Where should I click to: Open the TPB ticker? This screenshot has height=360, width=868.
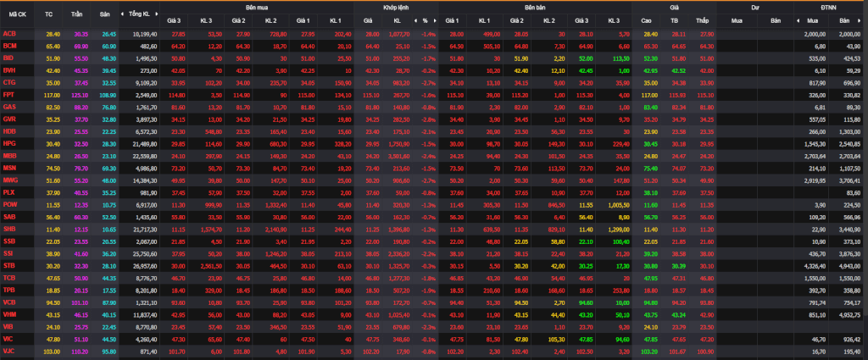coord(8,290)
